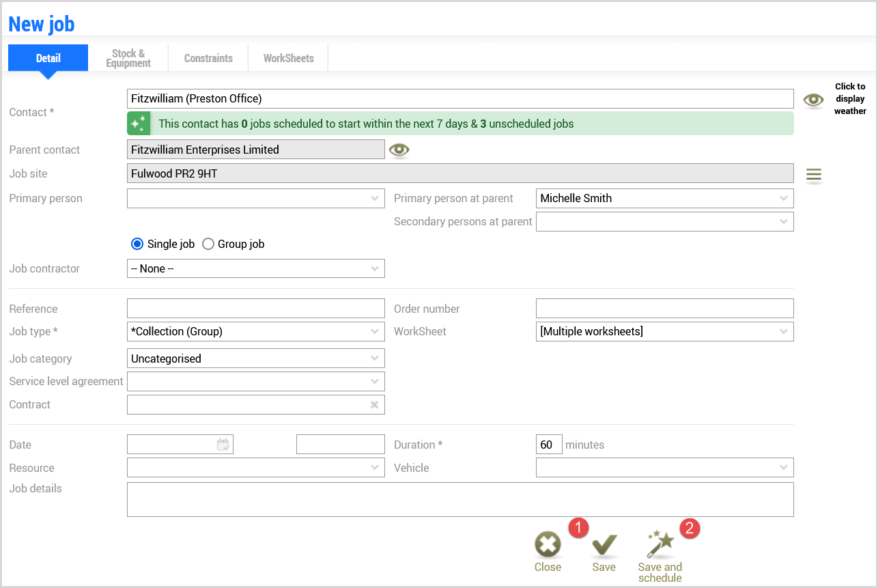Click into the Contract field
Image resolution: width=878 pixels, height=588 pixels.
point(256,404)
